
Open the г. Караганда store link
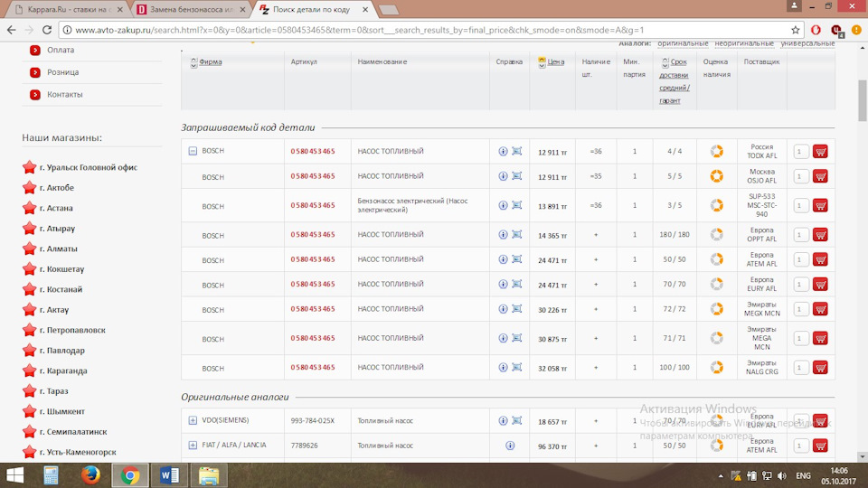pos(63,371)
